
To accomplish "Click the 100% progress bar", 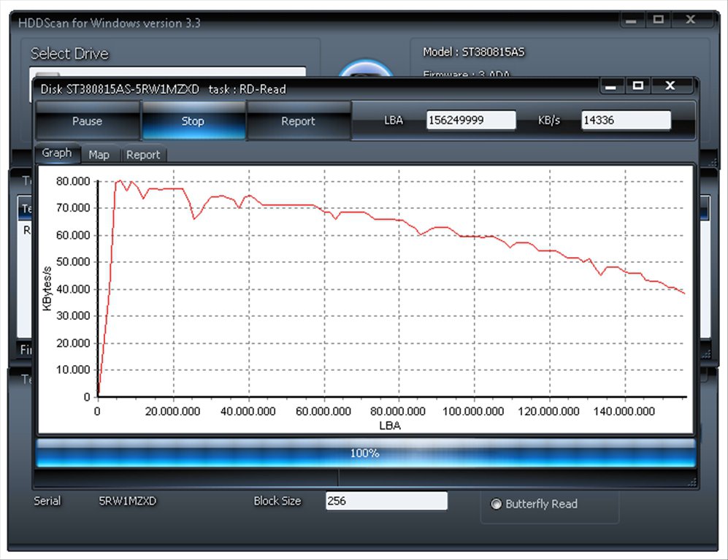I will 364,453.
